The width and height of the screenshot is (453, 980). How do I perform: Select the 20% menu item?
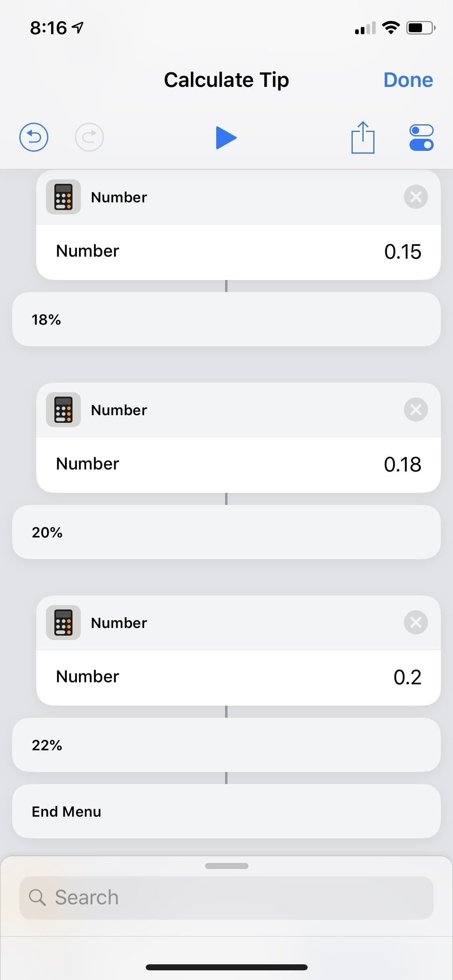point(226,532)
